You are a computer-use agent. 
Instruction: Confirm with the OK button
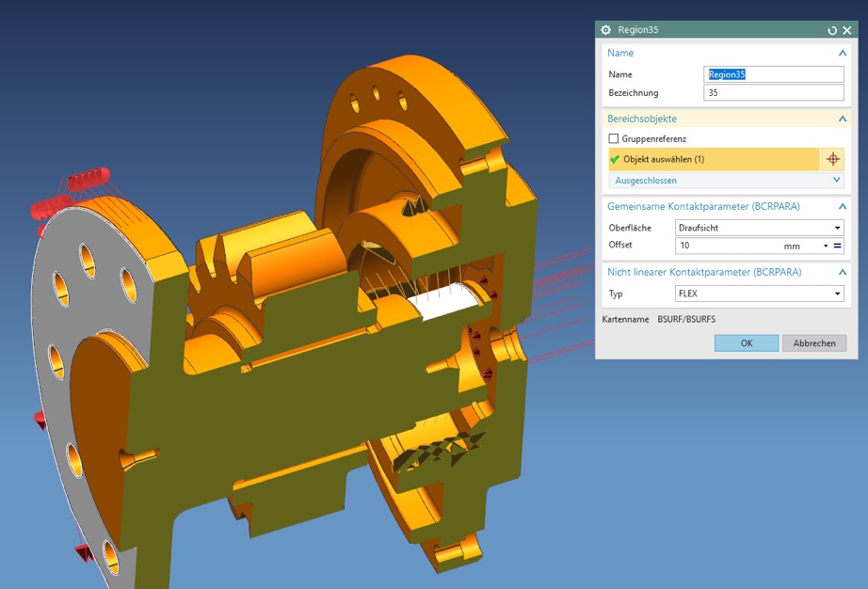(x=746, y=342)
